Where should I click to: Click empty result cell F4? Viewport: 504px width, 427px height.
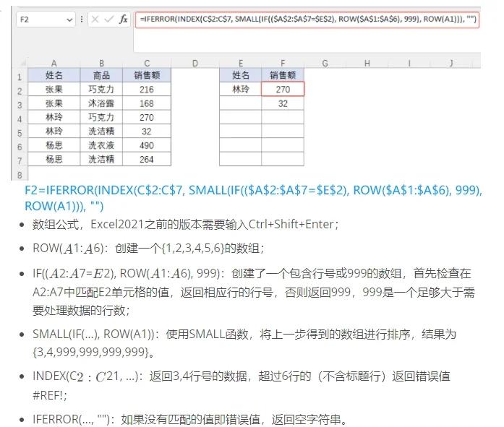tap(283, 117)
